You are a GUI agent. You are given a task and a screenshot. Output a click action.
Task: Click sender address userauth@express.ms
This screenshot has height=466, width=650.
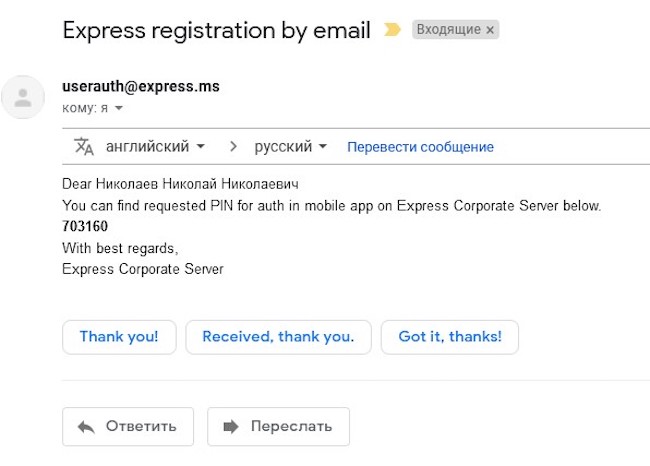point(140,87)
